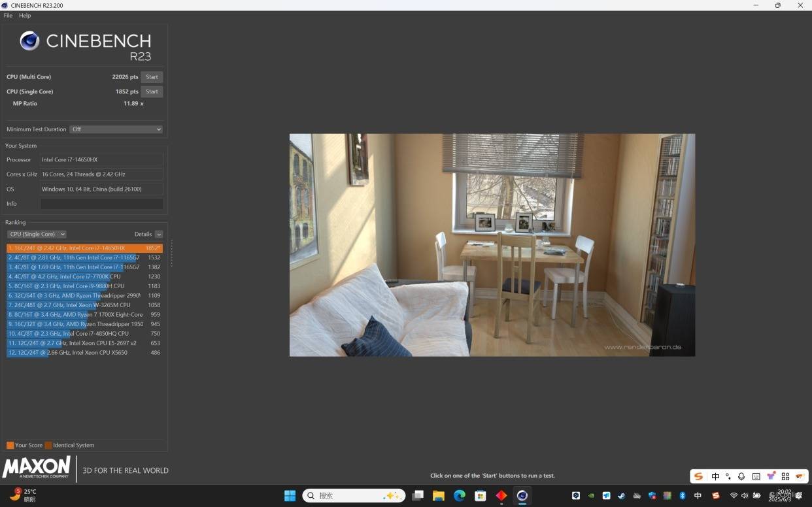
Task: Open File Explorer from the taskbar
Action: (439, 496)
